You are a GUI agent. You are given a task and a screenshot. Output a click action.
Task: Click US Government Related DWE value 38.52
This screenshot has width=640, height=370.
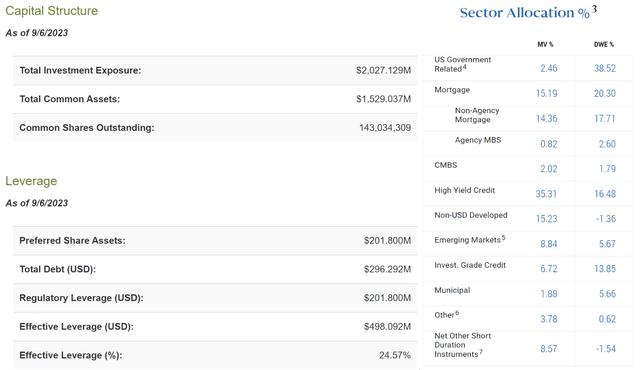pos(604,68)
